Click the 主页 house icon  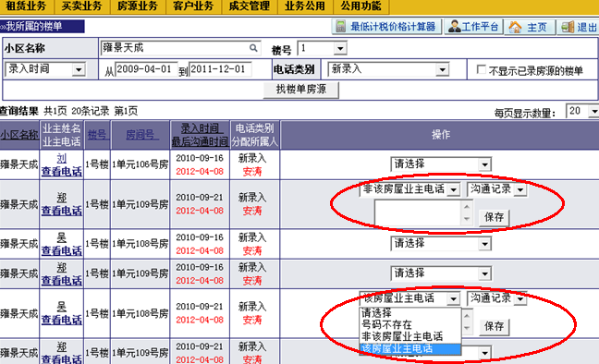pyautogui.click(x=515, y=27)
